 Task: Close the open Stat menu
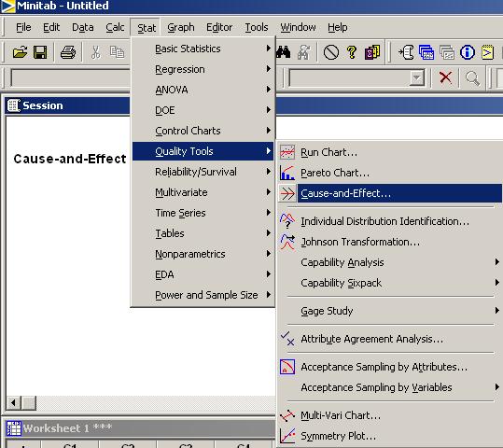pyautogui.click(x=147, y=28)
